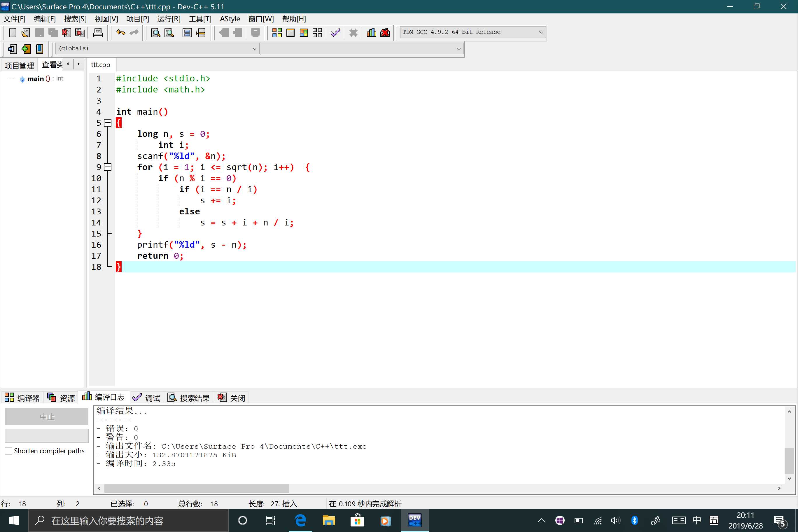The image size is (798, 532).
Task: Open the Windows Start menu
Action: coord(14,520)
